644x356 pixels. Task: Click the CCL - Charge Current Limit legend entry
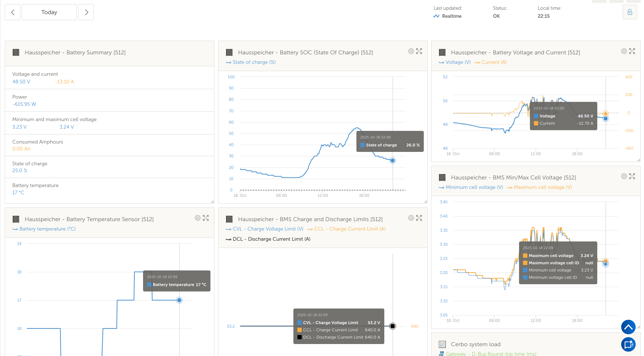(350, 229)
